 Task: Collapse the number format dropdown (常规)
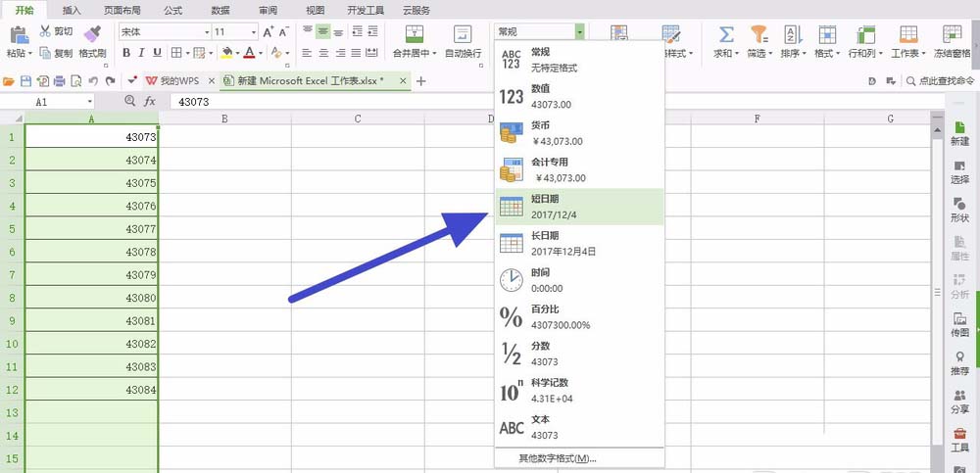[579, 32]
